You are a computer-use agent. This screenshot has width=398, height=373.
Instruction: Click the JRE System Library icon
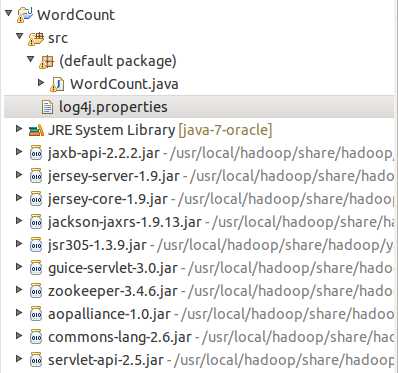(36, 130)
